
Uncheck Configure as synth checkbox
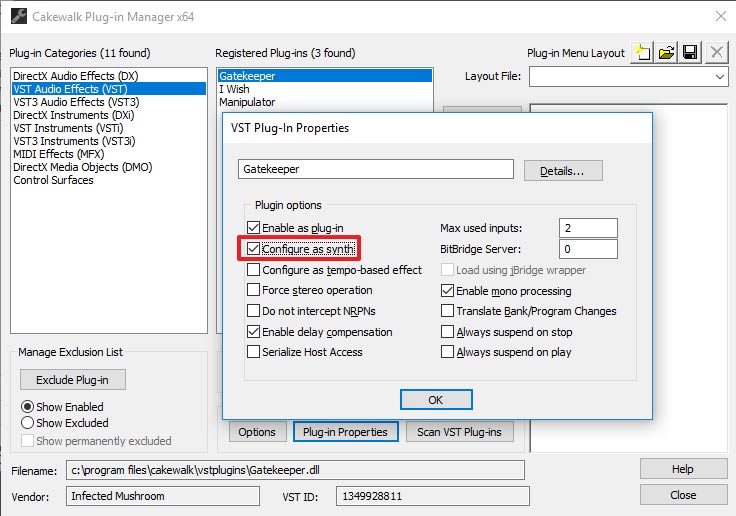pos(254,249)
